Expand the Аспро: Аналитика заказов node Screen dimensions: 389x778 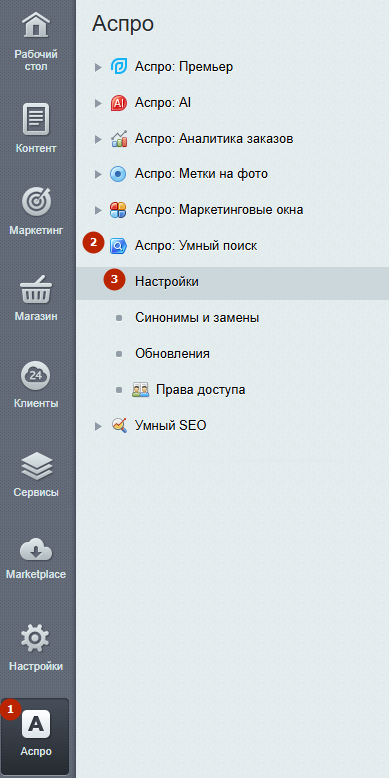[x=98, y=139]
